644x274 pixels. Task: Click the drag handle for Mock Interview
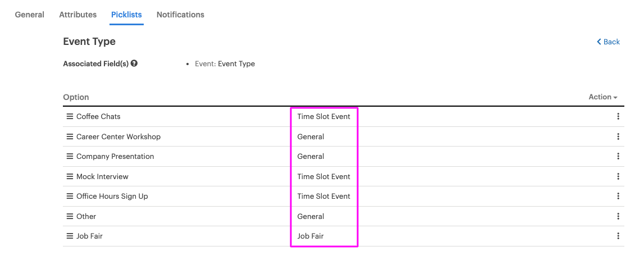click(70, 177)
